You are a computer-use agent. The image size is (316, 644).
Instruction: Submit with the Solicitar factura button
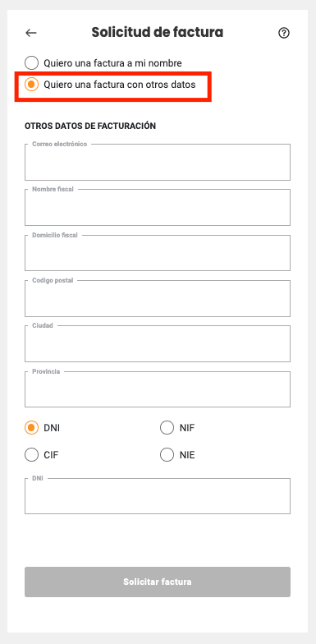[x=158, y=582]
